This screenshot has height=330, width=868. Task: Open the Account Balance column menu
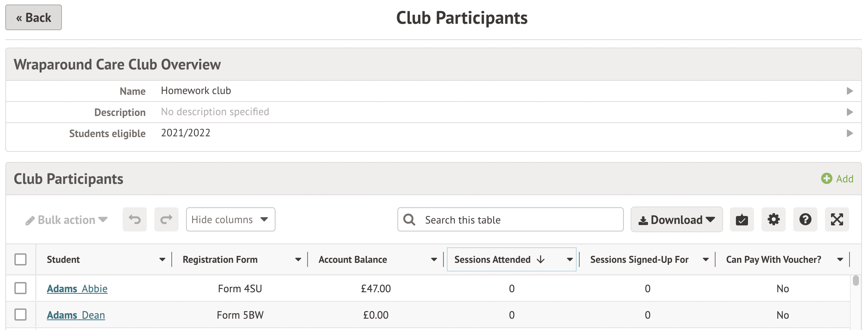434,259
